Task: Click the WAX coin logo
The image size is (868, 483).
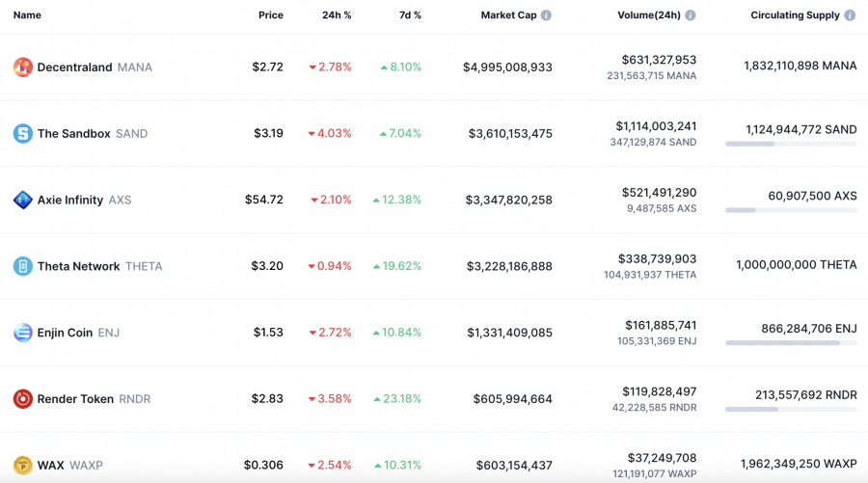Action: [x=22, y=466]
